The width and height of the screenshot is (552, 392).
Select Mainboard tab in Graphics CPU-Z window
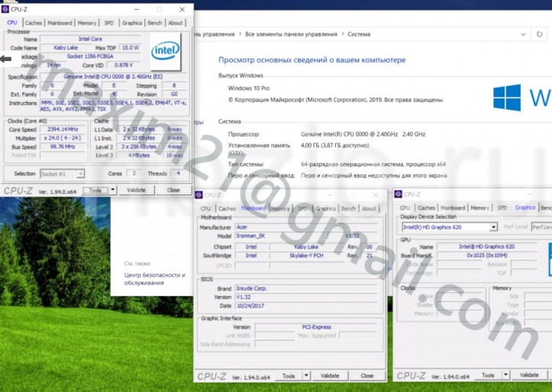point(453,207)
